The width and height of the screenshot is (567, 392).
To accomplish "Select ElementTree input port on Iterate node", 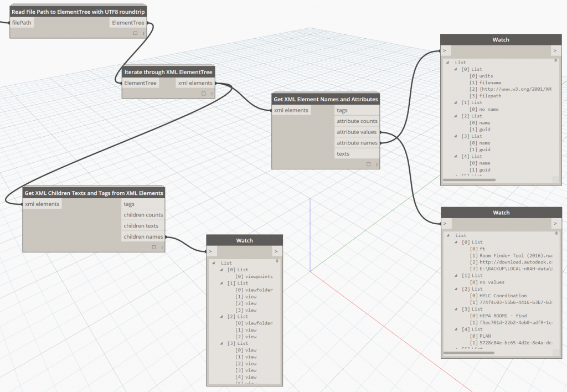I will [x=140, y=83].
